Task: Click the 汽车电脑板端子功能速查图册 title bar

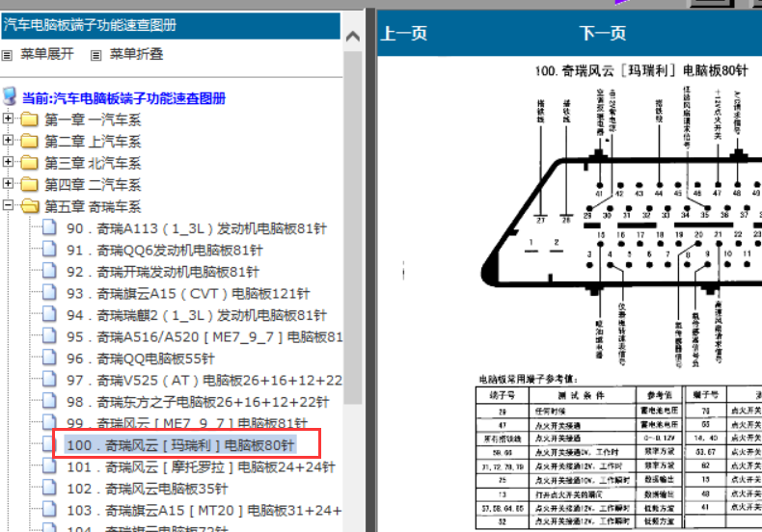Action: [x=171, y=25]
